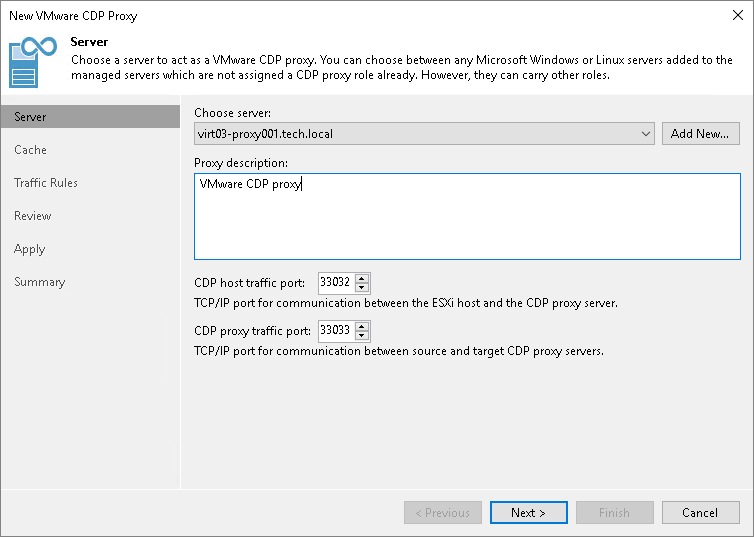Click the bold 'Server' heading text
Screen dimensions: 754x537
(89, 42)
